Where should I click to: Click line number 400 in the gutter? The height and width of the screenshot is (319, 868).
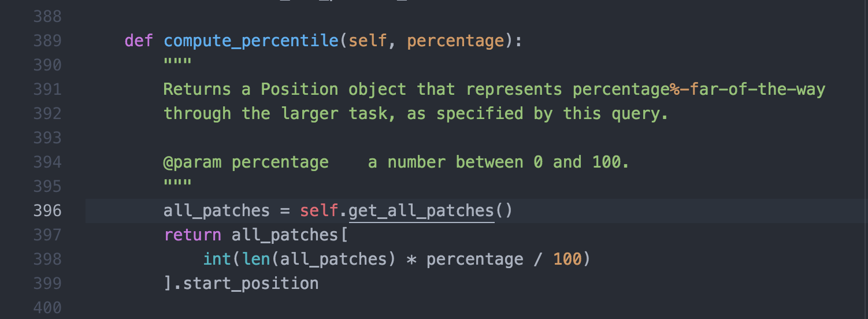click(47, 307)
